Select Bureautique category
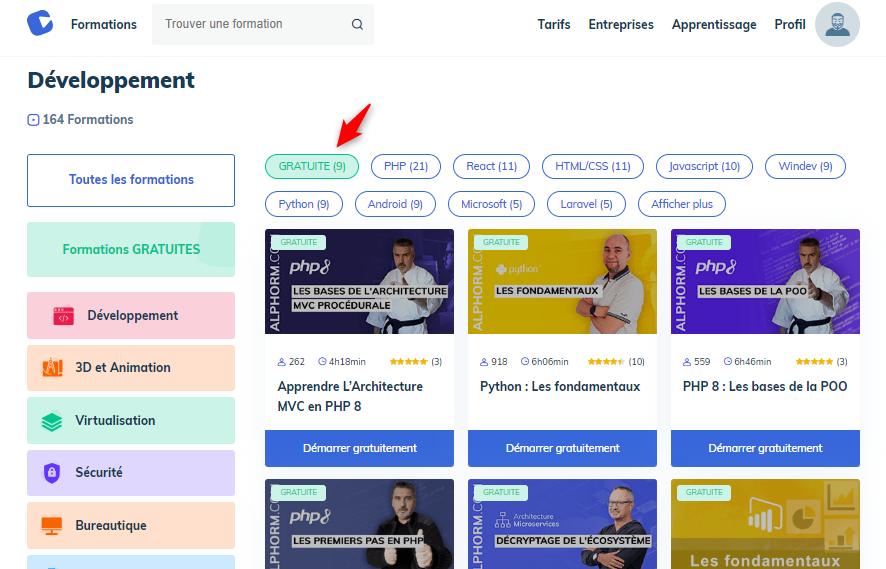886x569 pixels. (x=131, y=525)
